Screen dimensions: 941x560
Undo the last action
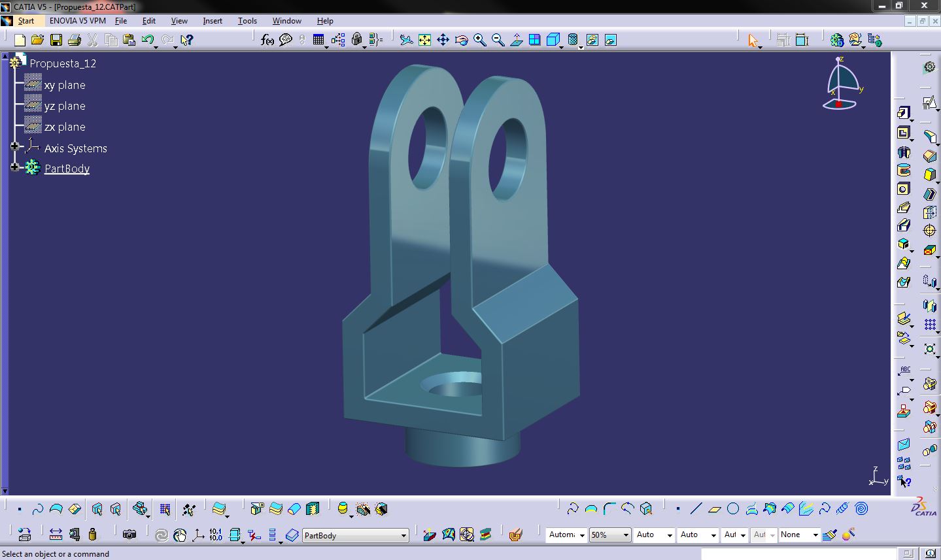(x=147, y=40)
